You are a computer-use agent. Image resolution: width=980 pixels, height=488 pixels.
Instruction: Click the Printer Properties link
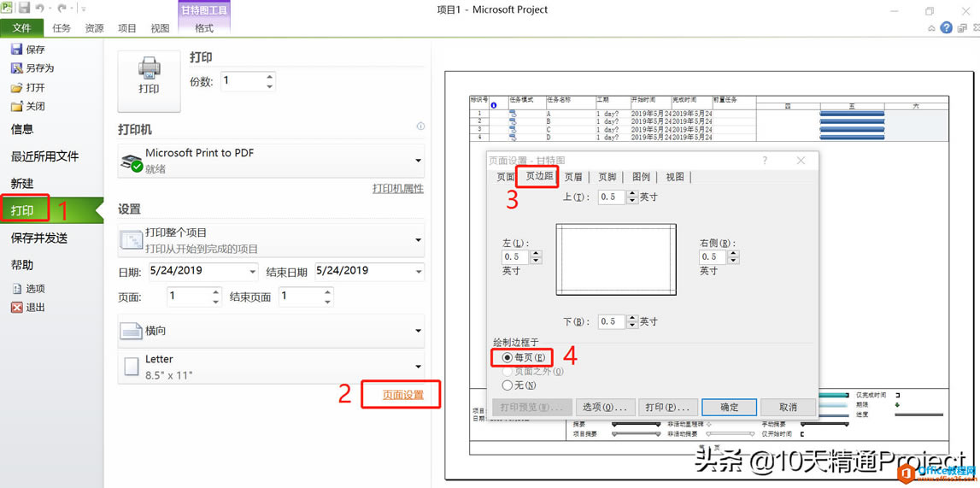[x=398, y=188]
